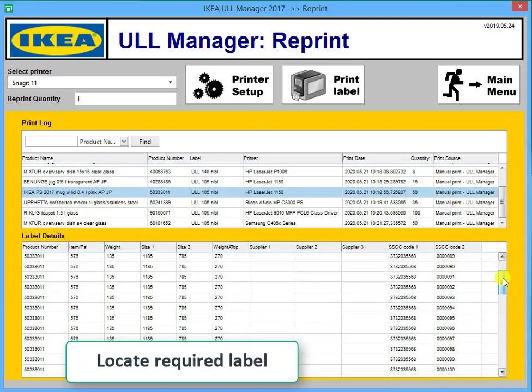Click the label row with SSCC code 0000093
This screenshot has width=532, height=392.
pos(260,297)
